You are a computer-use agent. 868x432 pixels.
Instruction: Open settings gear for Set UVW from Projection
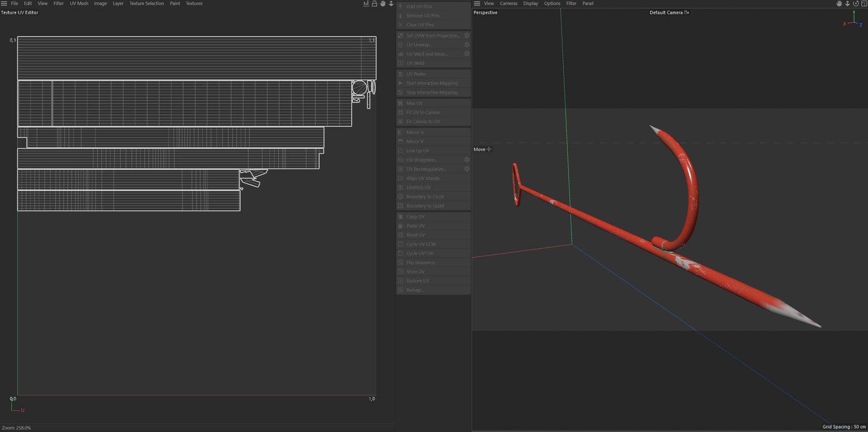pyautogui.click(x=467, y=35)
